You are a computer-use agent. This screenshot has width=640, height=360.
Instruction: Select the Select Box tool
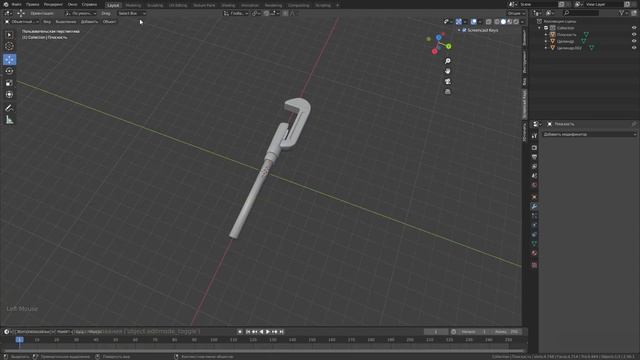tap(9, 35)
